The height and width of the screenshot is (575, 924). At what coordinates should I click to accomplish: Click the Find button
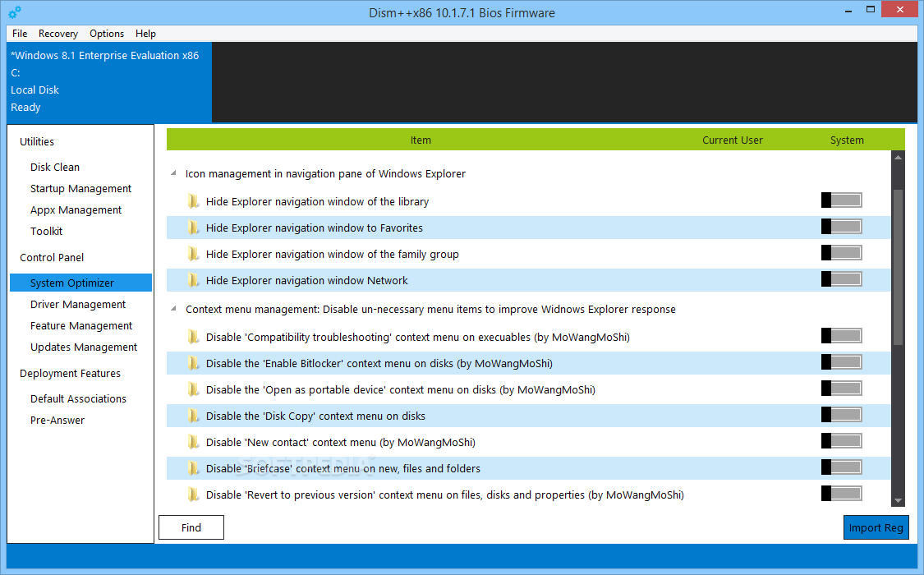click(x=191, y=527)
